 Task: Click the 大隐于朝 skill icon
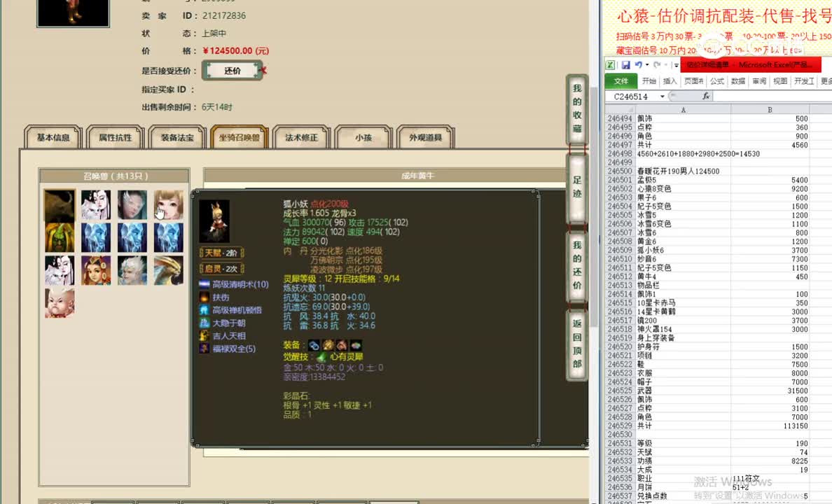[204, 323]
